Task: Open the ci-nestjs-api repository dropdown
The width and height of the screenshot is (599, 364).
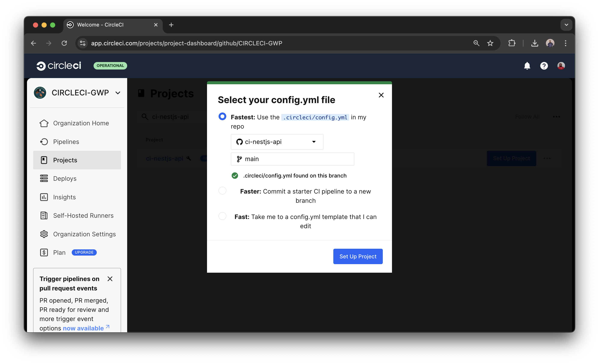Action: (x=277, y=142)
